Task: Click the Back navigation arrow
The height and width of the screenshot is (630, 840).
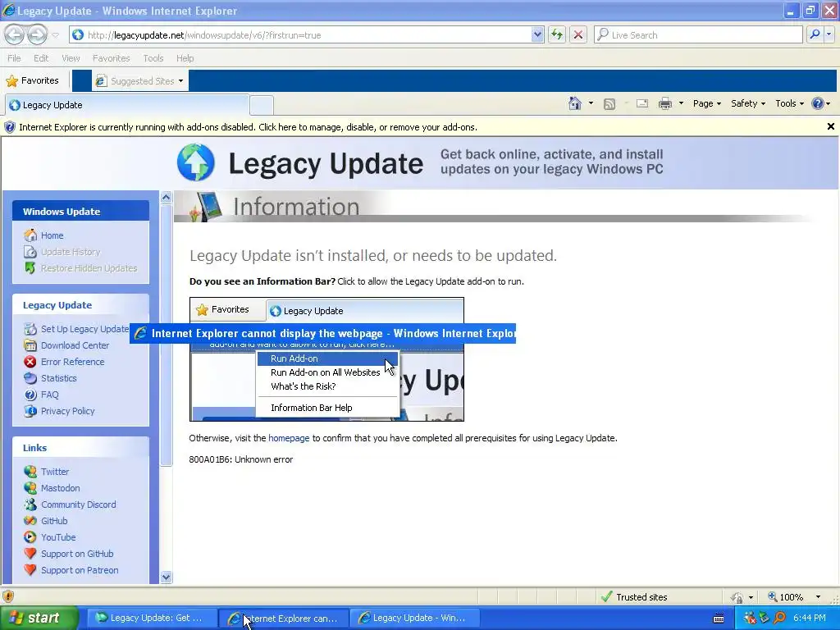Action: [x=15, y=34]
